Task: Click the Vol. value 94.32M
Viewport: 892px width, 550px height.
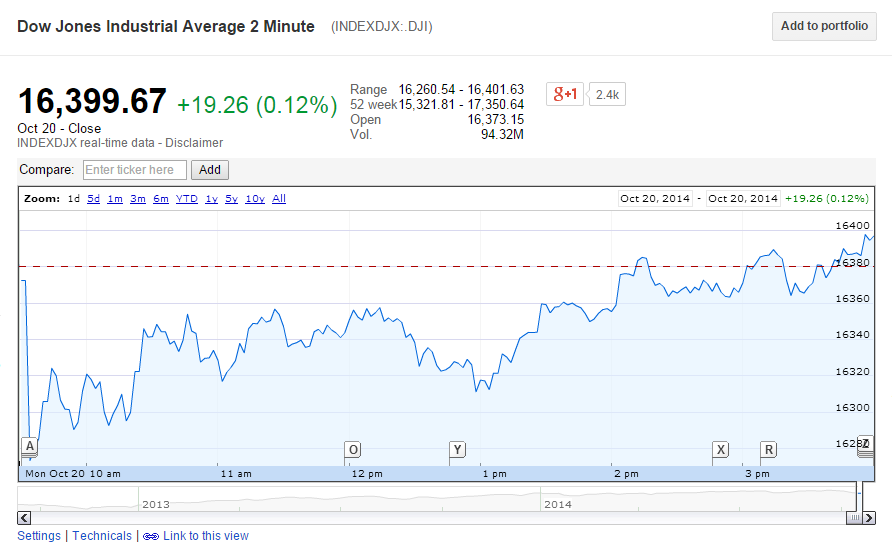Action: pos(502,135)
